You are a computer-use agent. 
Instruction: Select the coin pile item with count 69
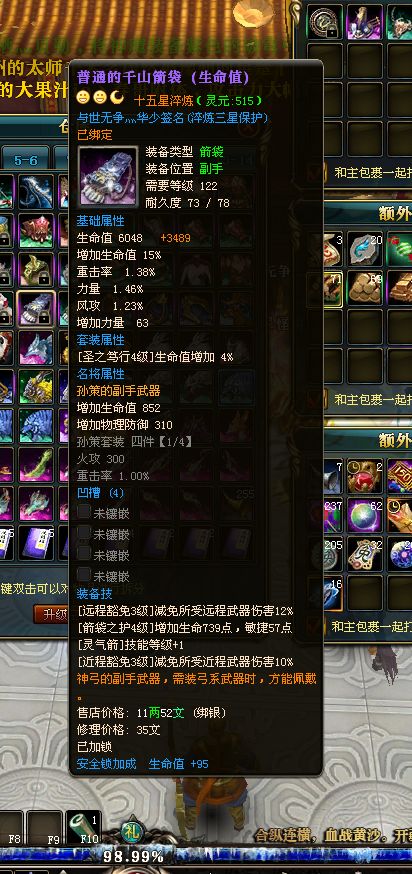point(365,288)
